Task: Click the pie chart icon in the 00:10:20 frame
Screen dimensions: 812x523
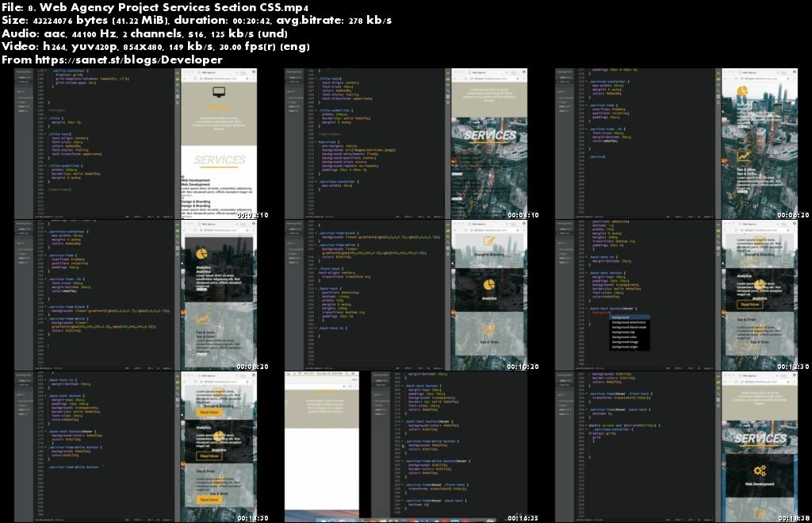Action: coord(488,285)
